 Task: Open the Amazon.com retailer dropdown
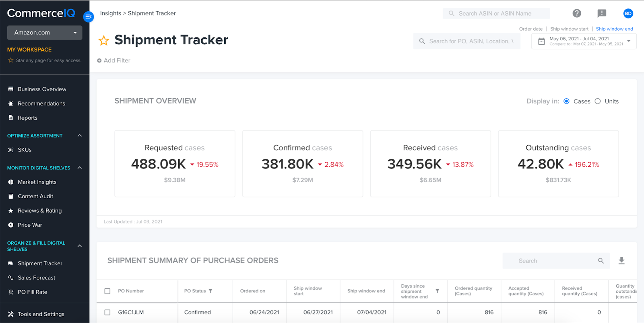[x=45, y=33]
